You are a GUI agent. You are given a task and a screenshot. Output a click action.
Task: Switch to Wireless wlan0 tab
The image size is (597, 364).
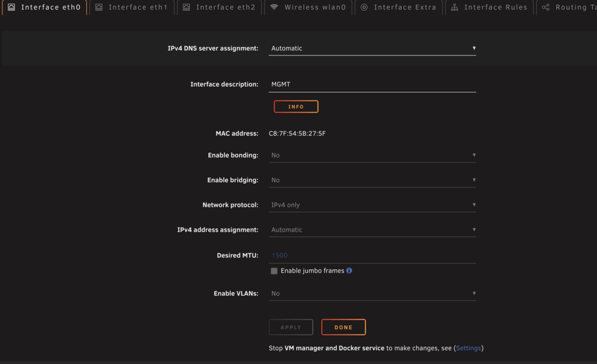[309, 7]
